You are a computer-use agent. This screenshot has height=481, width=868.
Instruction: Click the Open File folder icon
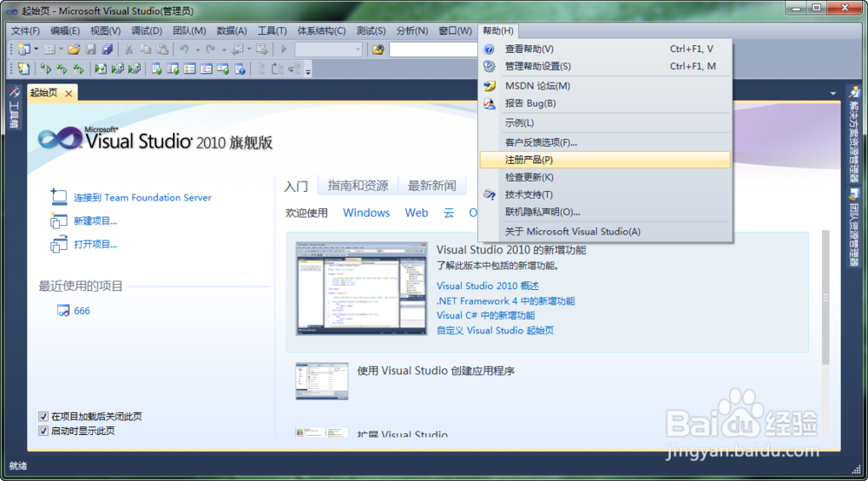pyautogui.click(x=74, y=49)
